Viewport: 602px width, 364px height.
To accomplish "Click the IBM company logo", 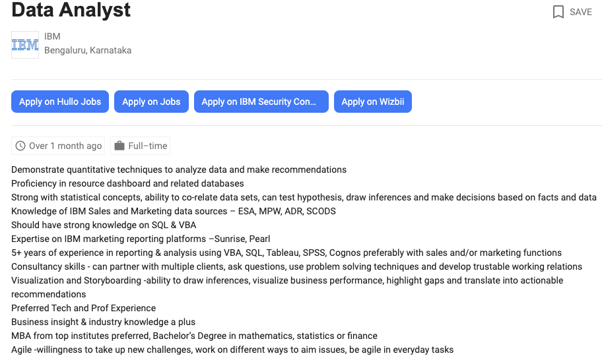I will (25, 45).
